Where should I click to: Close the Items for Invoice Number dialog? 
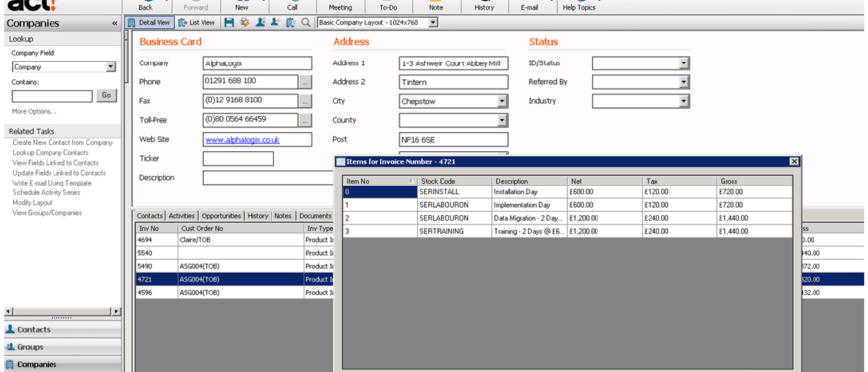point(794,162)
